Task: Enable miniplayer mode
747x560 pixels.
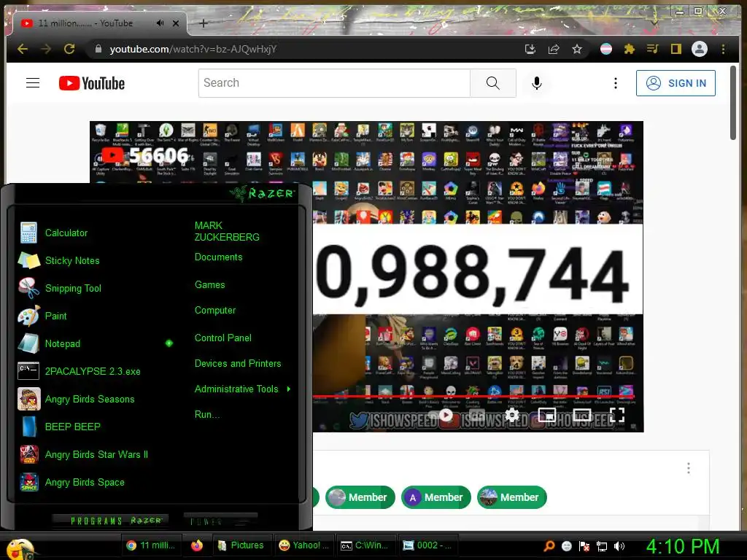Action: pos(547,415)
